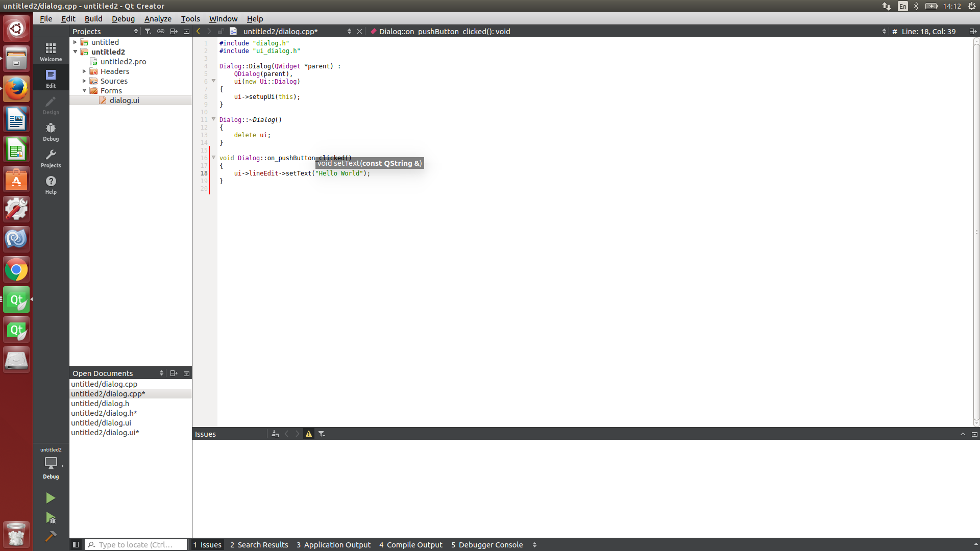
Task: Click the Build hammer icon
Action: tap(51, 536)
